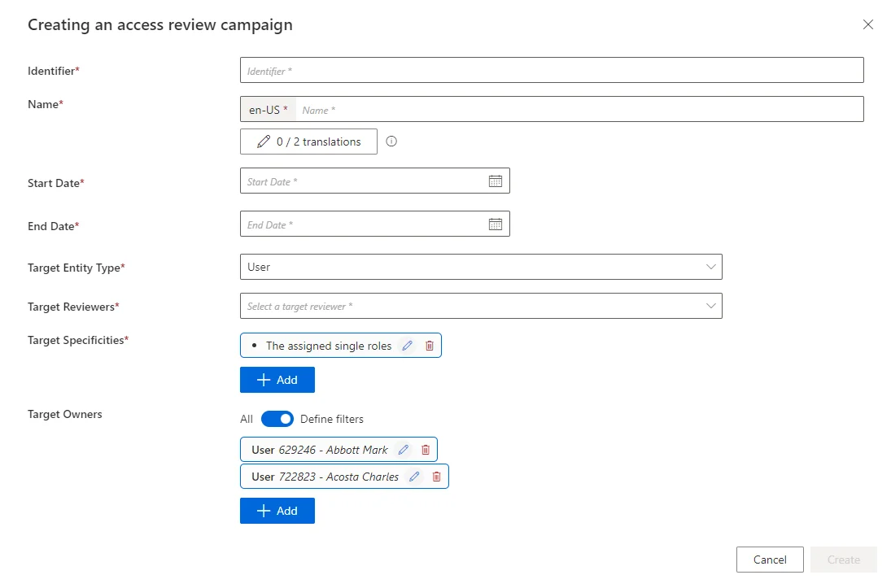891x588 pixels.
Task: Remove the Acosta Charles owner filter
Action: [436, 476]
